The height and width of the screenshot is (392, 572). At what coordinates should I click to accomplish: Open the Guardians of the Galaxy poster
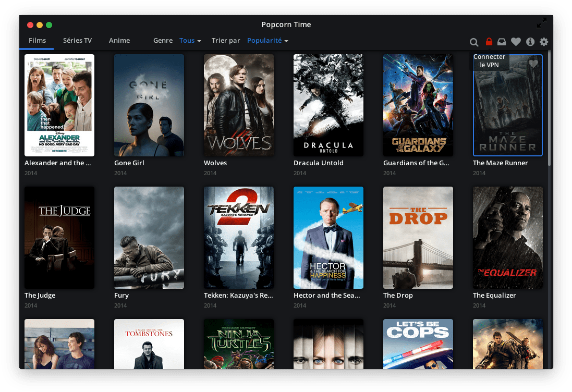pos(418,105)
